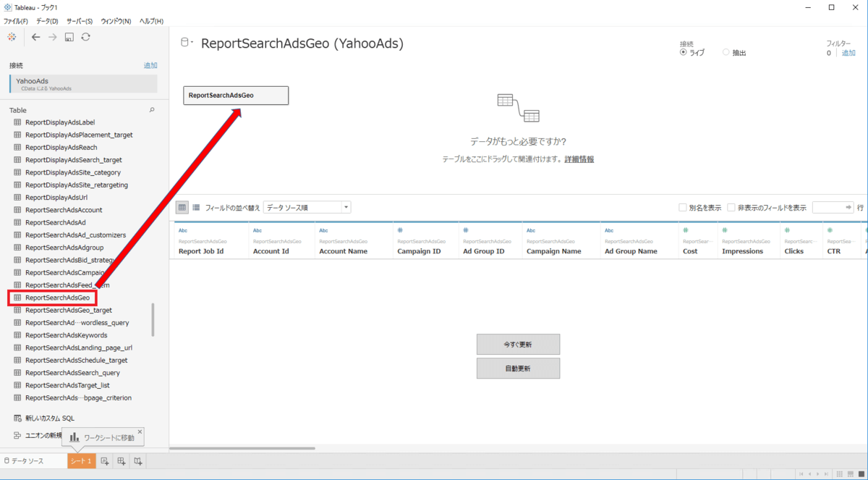Open the ファイル(F) menu

tap(16, 21)
